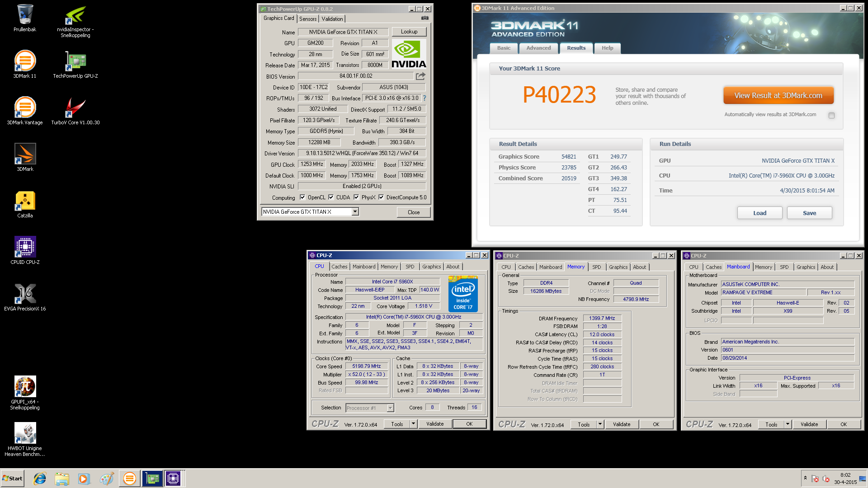
Task: Open nvidiaInspector shortcut on desktop
Action: 75,21
